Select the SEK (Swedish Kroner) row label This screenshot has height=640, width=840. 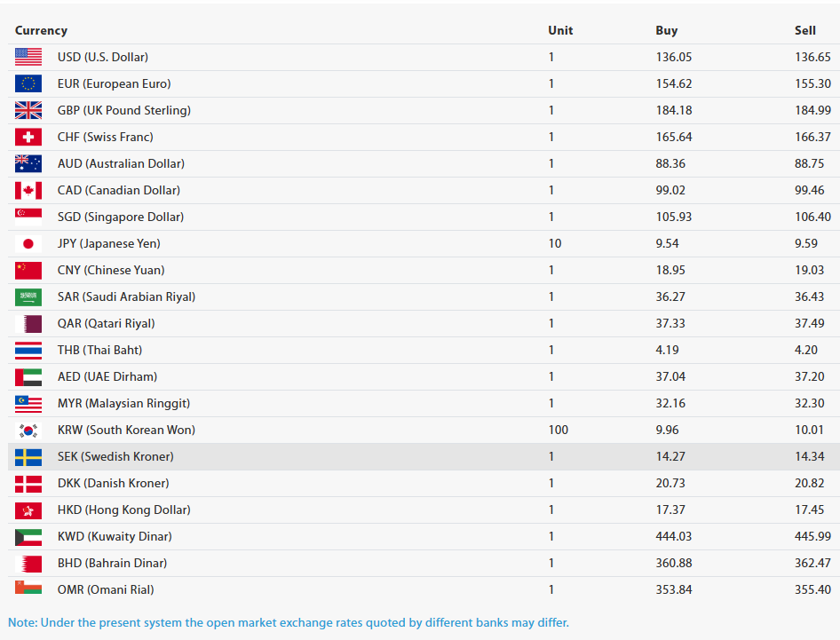pyautogui.click(x=115, y=456)
